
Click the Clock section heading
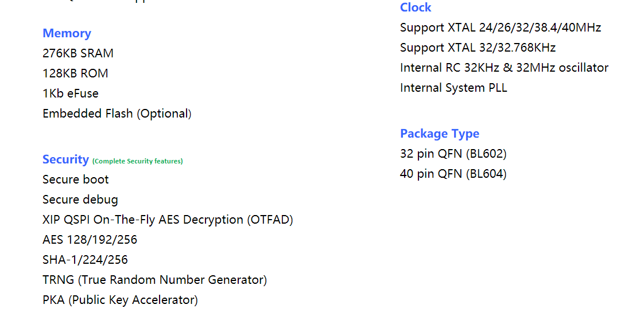coord(416,7)
